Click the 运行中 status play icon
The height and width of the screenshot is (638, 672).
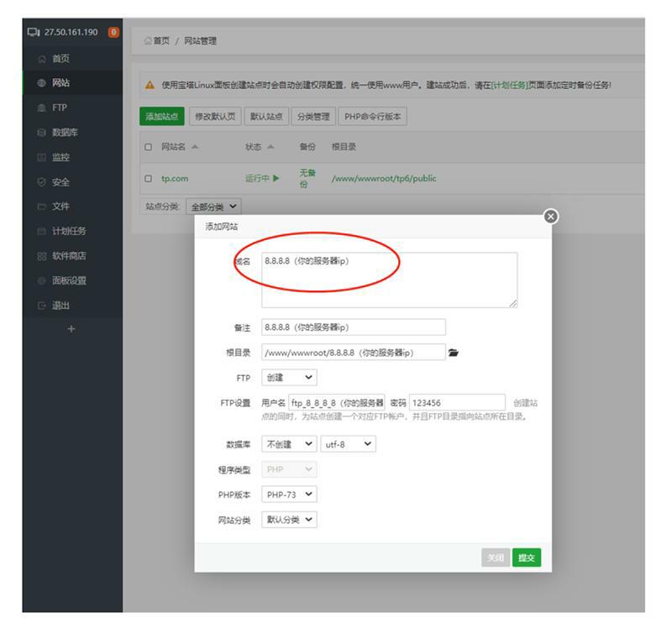[x=276, y=178]
